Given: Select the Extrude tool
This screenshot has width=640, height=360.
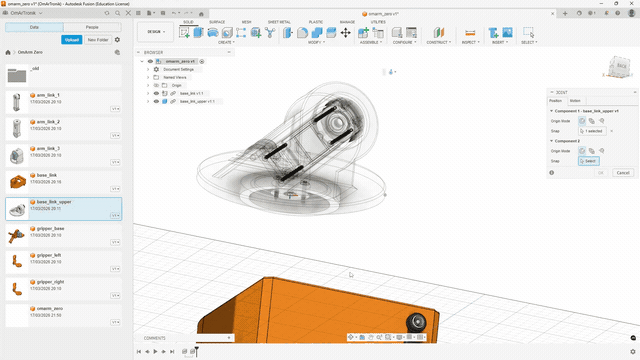Looking at the screenshot, I should coord(198,33).
